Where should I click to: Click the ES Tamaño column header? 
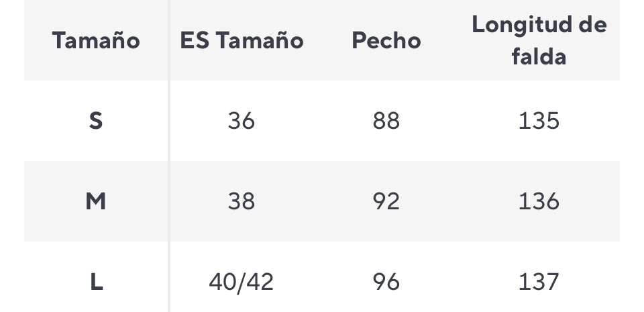(241, 41)
